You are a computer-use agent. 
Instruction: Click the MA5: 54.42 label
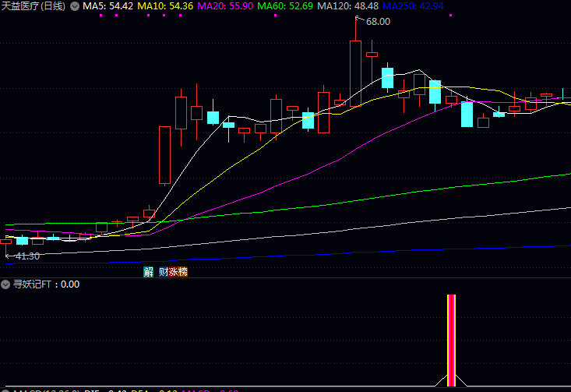tap(108, 6)
